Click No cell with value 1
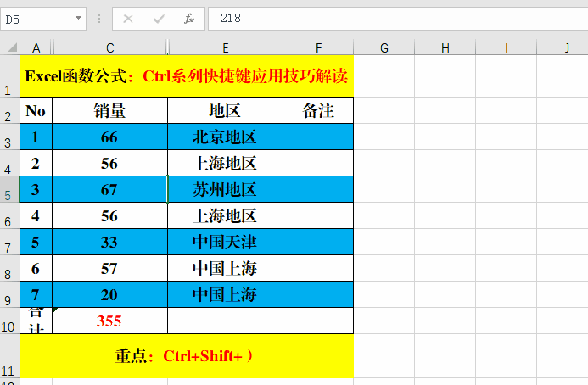 (x=36, y=137)
